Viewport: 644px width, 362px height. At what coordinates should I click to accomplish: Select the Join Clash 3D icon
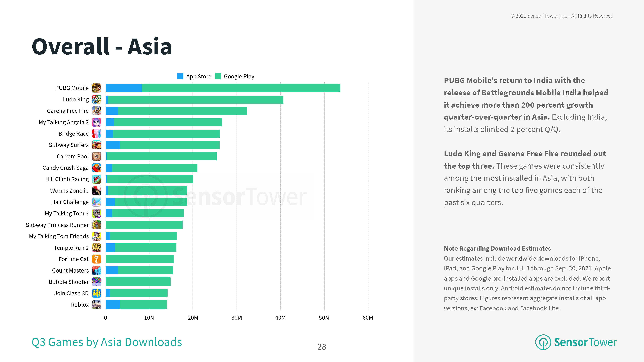pos(96,293)
